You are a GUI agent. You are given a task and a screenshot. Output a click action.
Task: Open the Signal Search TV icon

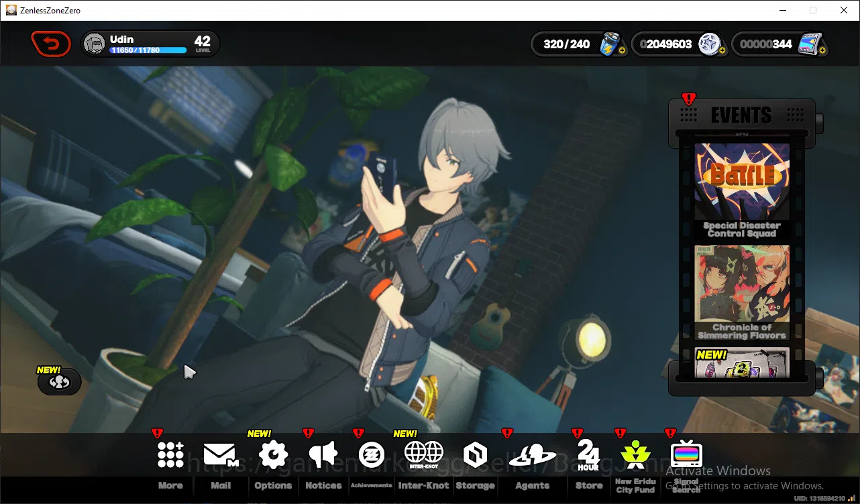pyautogui.click(x=686, y=454)
